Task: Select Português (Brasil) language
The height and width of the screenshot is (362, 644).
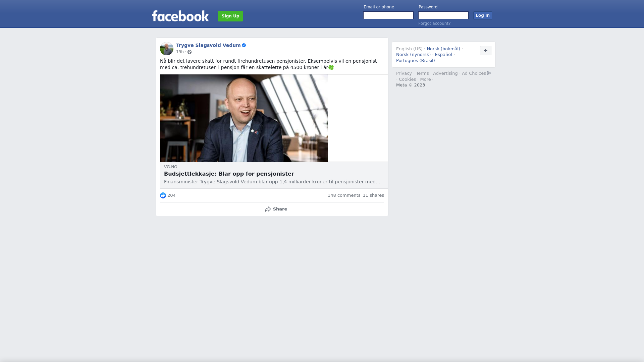Action: [x=416, y=61]
